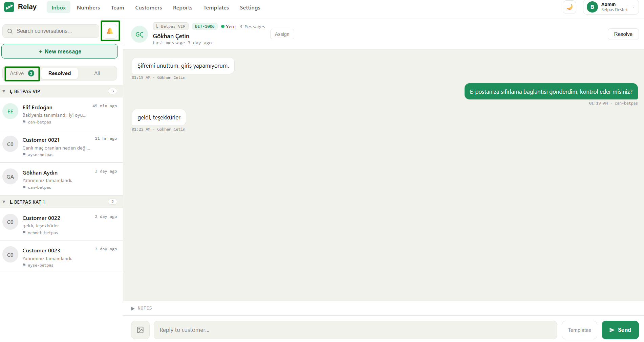Open the Team page
644x342 pixels.
117,7
